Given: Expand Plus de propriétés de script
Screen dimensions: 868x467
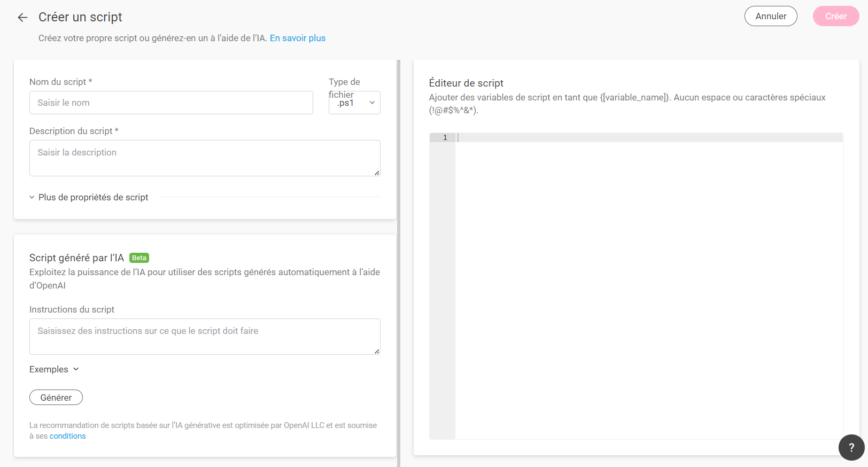Looking at the screenshot, I should [x=89, y=197].
